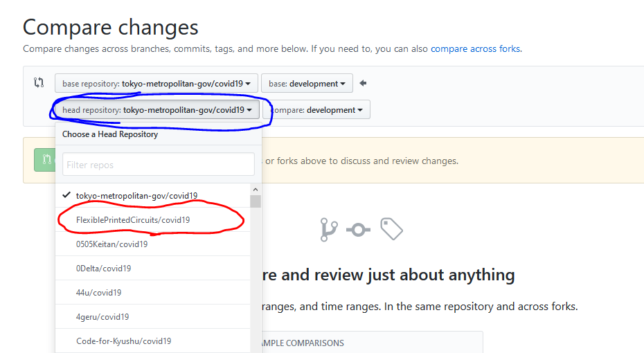The image size is (644, 353).
Task: Click the git commit icon
Action: (358, 230)
